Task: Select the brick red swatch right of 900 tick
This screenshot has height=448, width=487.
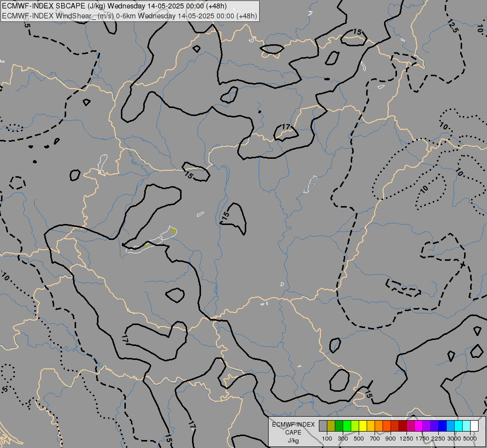Action: point(395,426)
